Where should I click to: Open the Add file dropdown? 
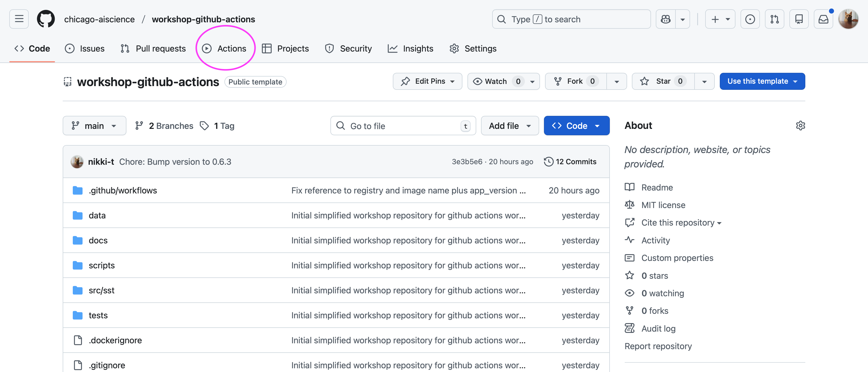509,125
